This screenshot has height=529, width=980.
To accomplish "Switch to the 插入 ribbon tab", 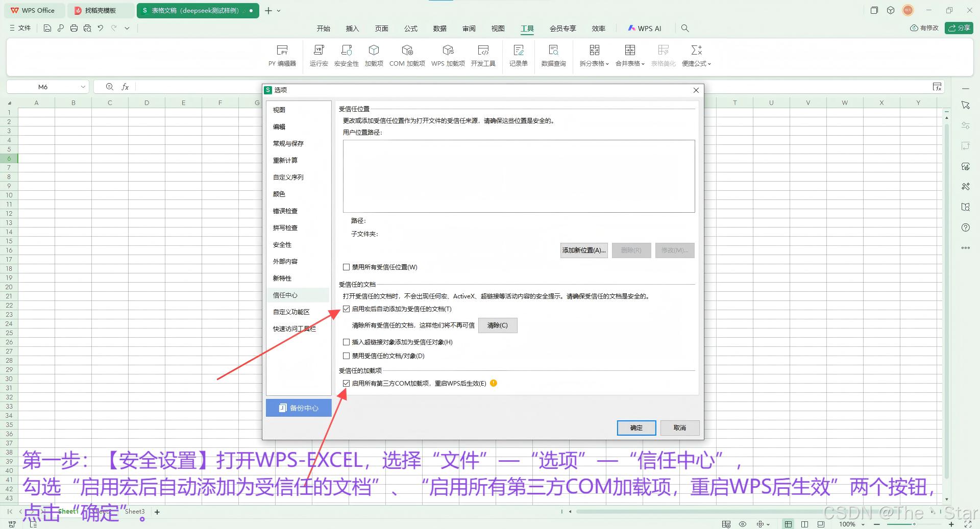I will pyautogui.click(x=353, y=29).
